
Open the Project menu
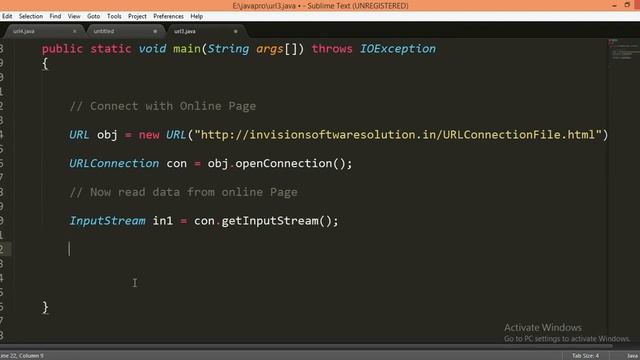click(137, 16)
